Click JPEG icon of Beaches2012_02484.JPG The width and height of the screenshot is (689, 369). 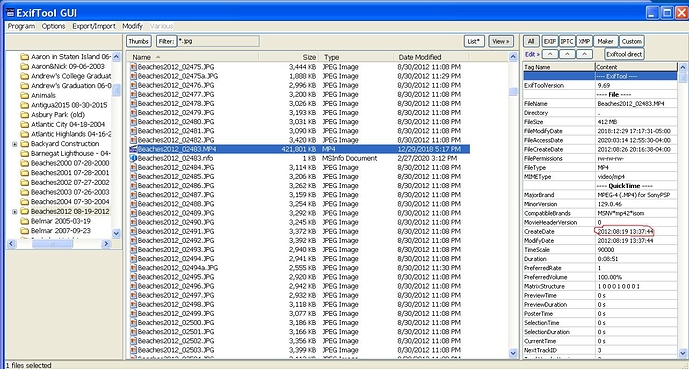[134, 167]
